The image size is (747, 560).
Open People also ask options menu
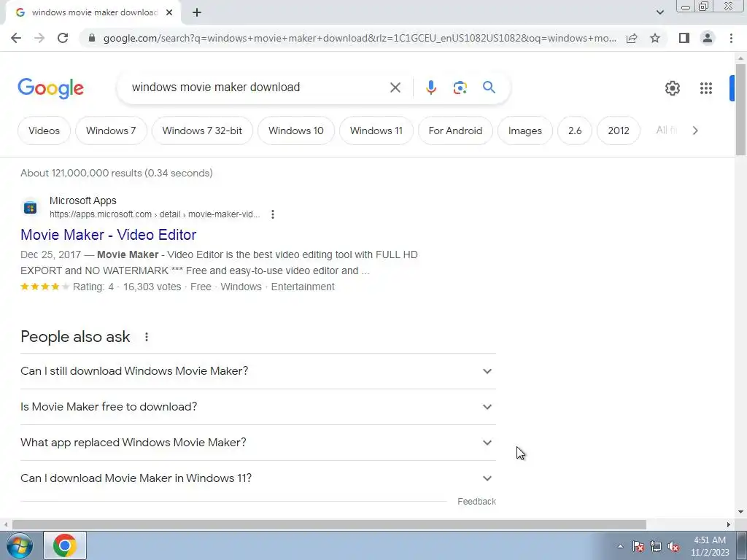click(x=147, y=337)
